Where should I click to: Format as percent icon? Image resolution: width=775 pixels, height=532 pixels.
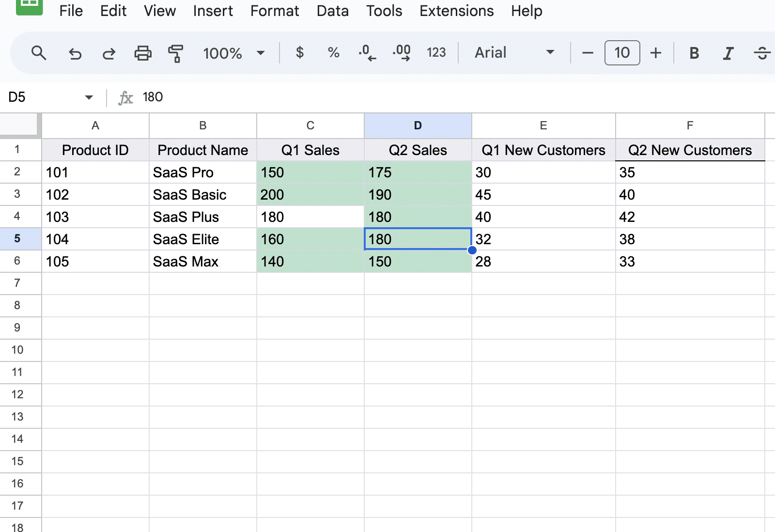334,52
